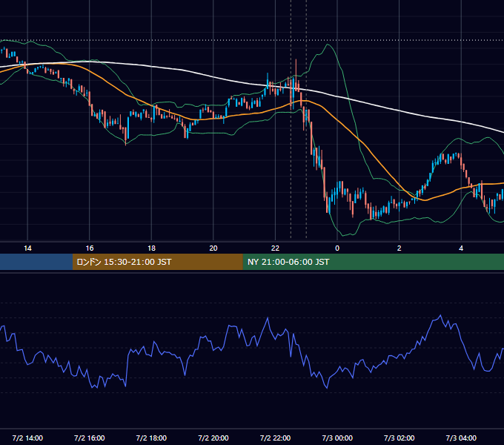Viewport: 504px width, 445px height.
Task: Click the 0 hour axis label
Action: [x=337, y=248]
